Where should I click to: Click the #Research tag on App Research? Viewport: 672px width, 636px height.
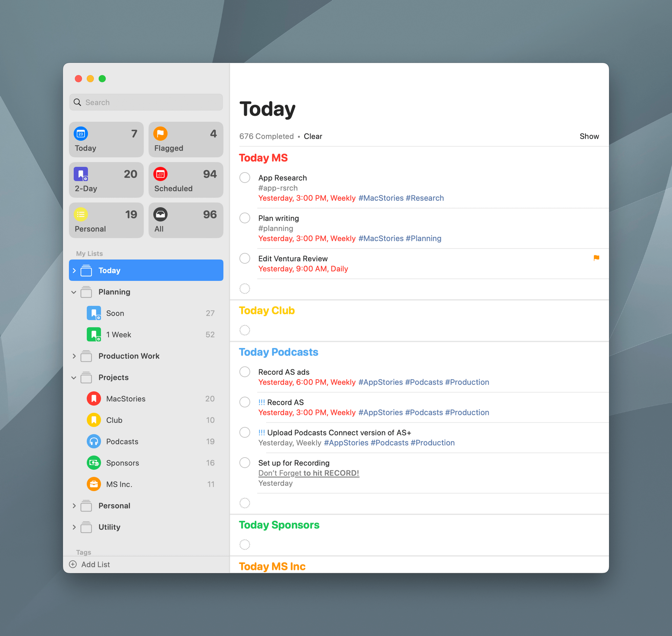424,198
